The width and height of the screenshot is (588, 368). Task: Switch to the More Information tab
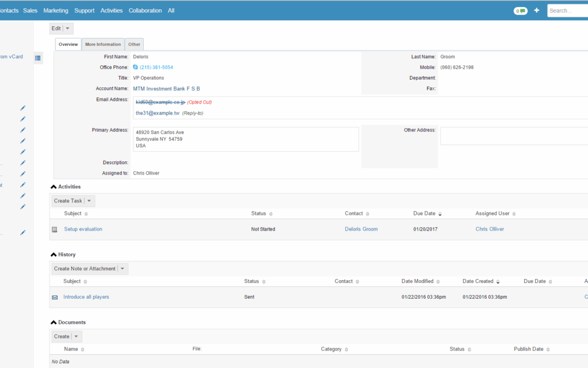(103, 44)
